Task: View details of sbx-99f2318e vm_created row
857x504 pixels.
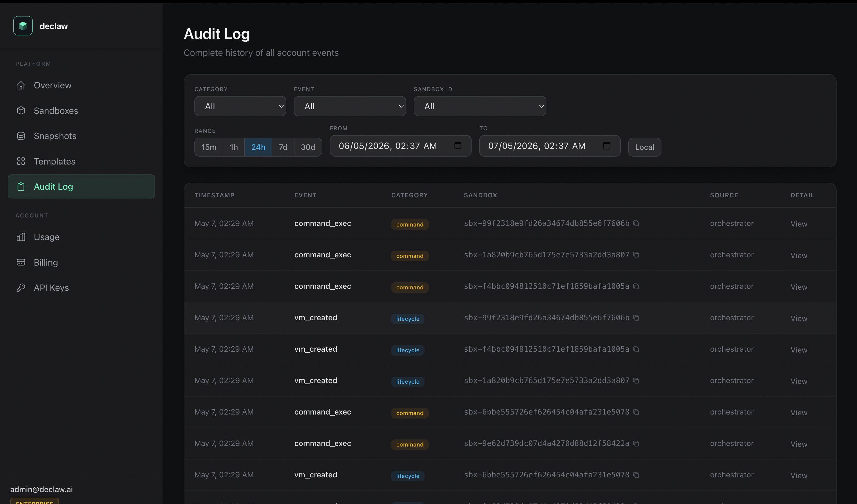Action: pos(799,319)
